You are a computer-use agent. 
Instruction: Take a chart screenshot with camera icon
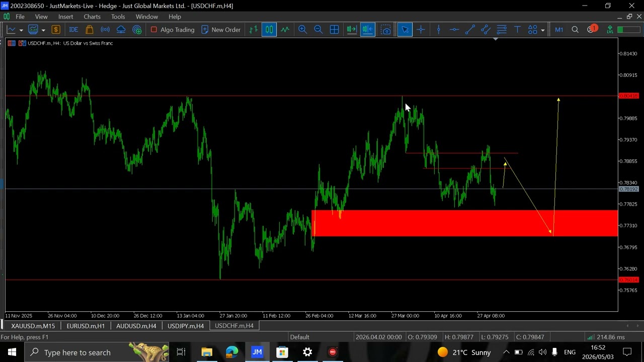point(386,30)
